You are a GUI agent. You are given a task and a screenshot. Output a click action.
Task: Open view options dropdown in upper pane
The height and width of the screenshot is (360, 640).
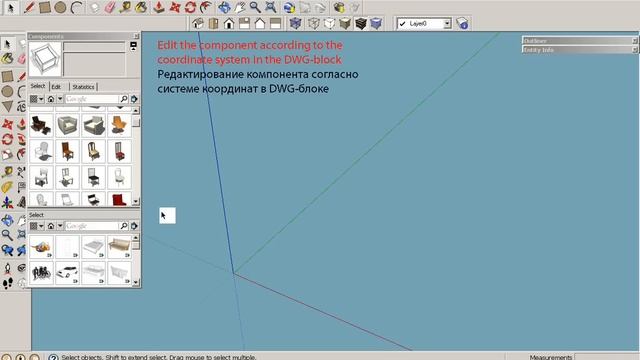(37, 99)
